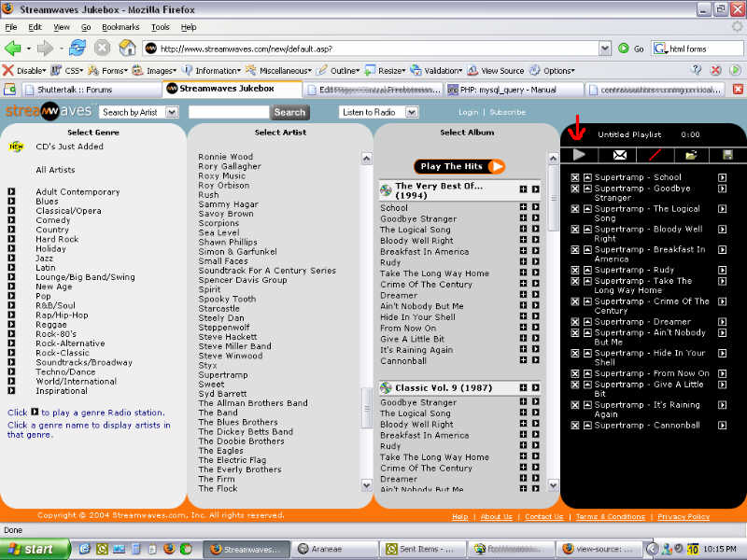Open the Listen to Radio dropdown
This screenshot has height=560, width=747.
click(412, 112)
